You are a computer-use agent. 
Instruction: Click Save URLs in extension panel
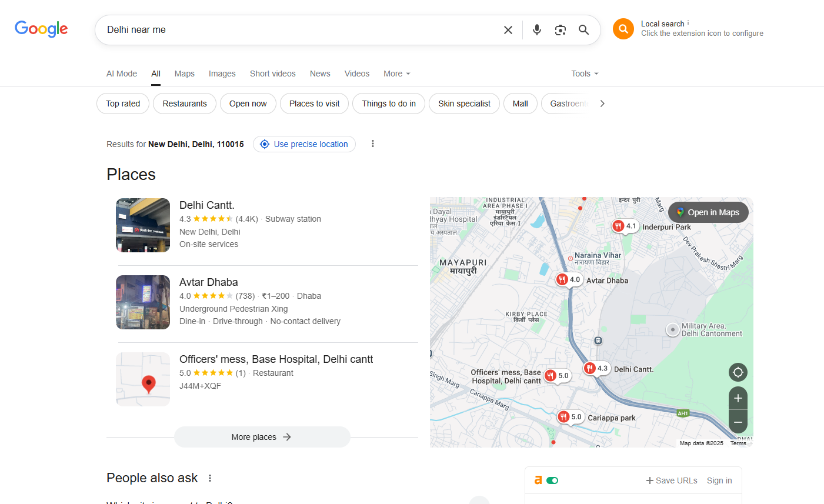click(x=672, y=480)
